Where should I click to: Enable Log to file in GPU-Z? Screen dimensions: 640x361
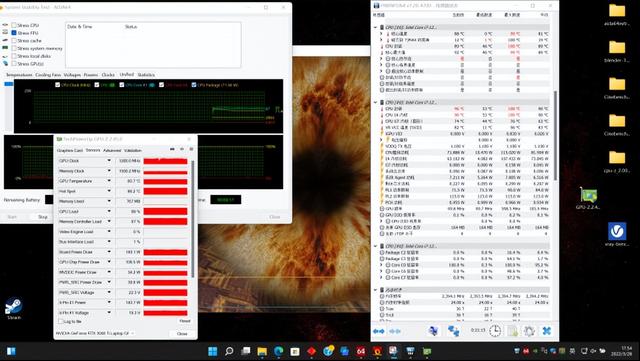tap(61, 322)
